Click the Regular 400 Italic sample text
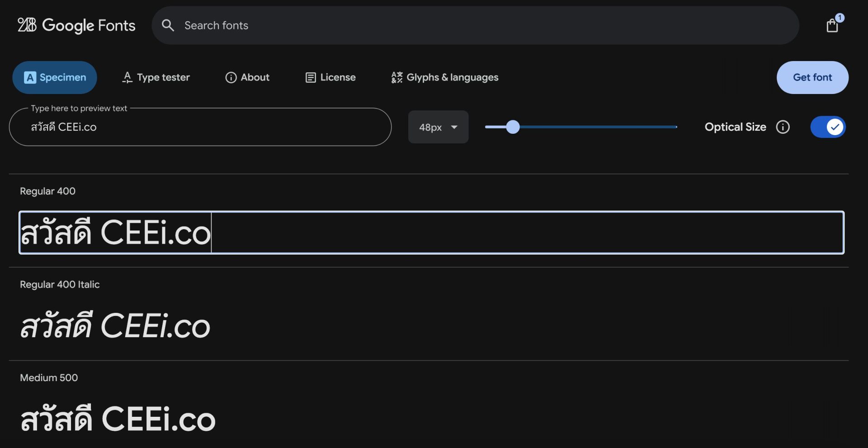 coord(115,325)
